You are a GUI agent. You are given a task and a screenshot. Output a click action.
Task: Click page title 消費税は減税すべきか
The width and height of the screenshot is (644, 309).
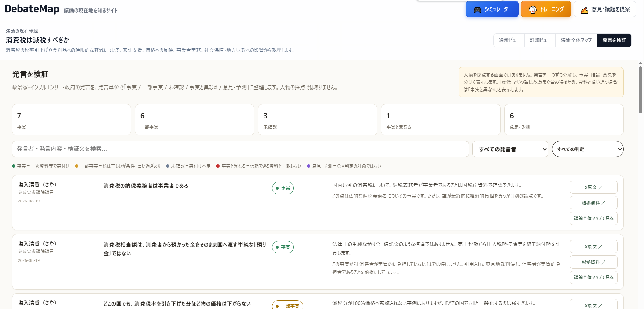[38, 40]
